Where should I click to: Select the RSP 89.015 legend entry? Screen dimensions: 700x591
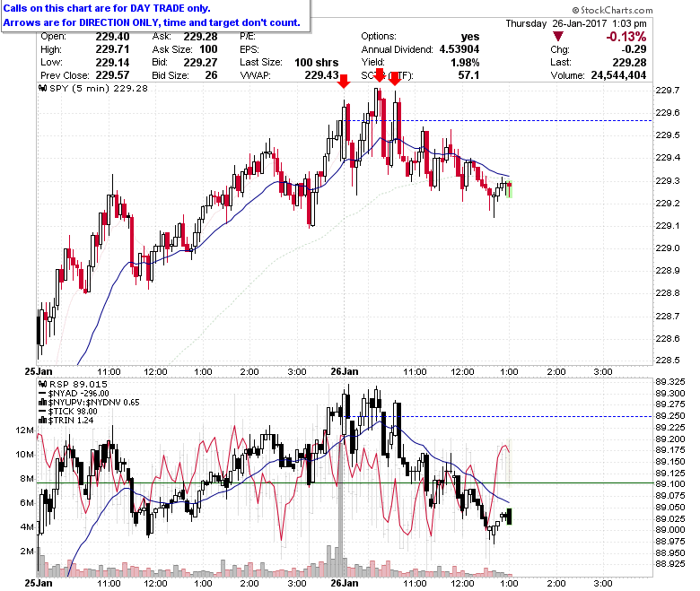pos(78,384)
